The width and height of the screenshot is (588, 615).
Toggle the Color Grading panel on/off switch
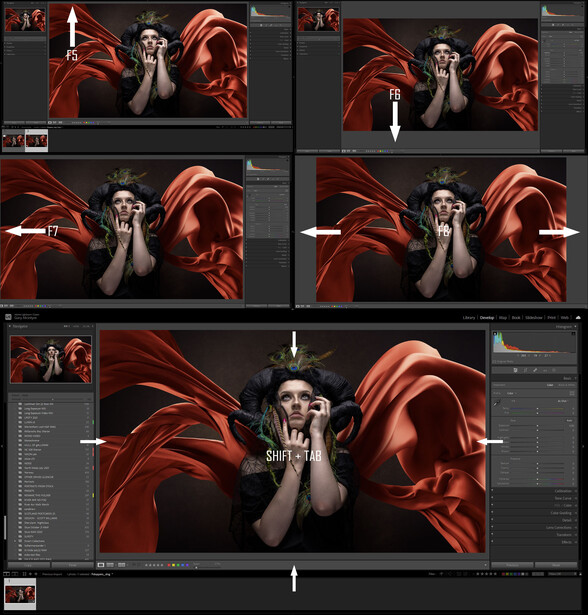click(x=493, y=513)
